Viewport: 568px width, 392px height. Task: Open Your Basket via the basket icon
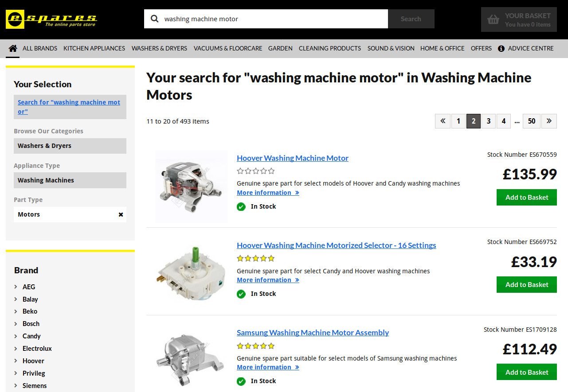[x=494, y=19]
